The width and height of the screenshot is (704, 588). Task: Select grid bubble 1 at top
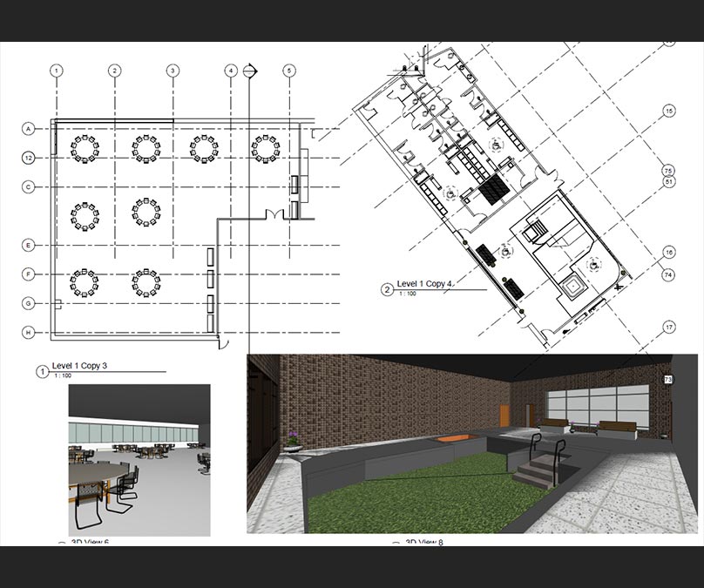(x=57, y=71)
